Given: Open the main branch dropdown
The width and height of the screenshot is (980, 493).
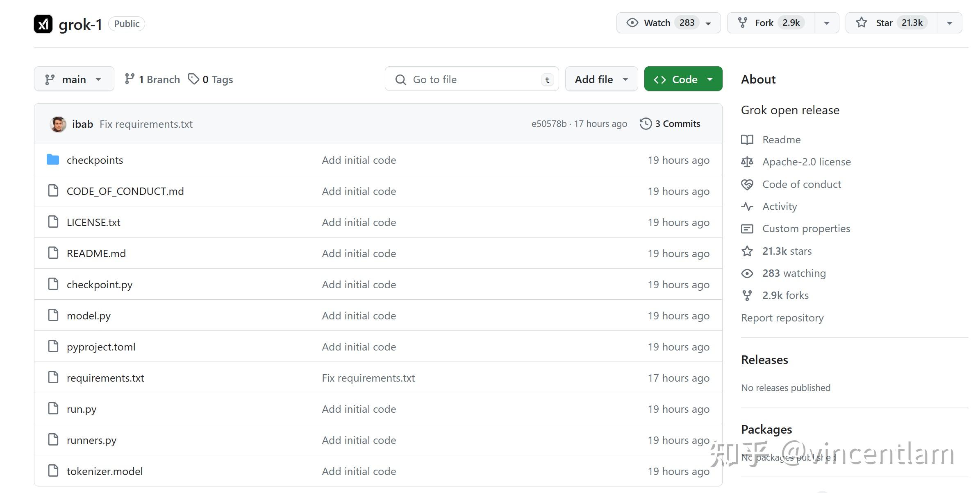Looking at the screenshot, I should 74,79.
